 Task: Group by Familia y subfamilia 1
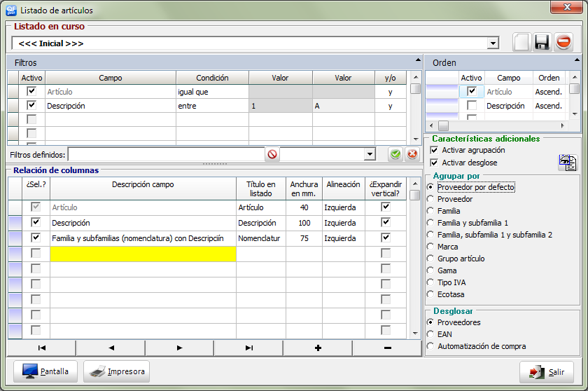pos(430,223)
